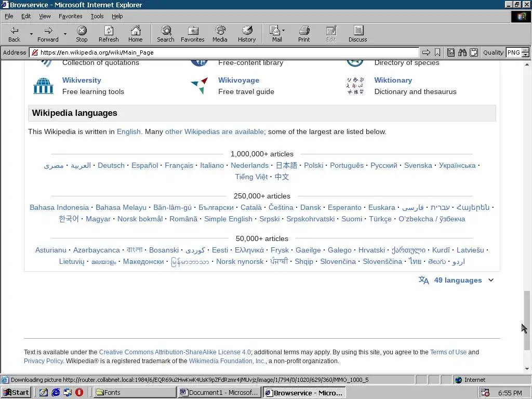The width and height of the screenshot is (532, 399).
Task: Click the vertical scrollbar up arrow
Action: point(527,64)
